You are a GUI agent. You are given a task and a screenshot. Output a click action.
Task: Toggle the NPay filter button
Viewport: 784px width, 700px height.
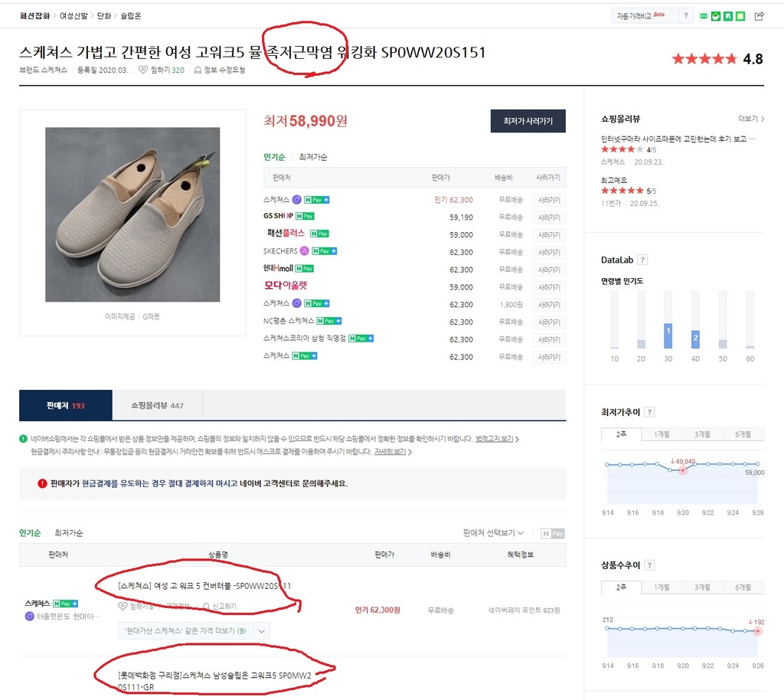(x=553, y=534)
